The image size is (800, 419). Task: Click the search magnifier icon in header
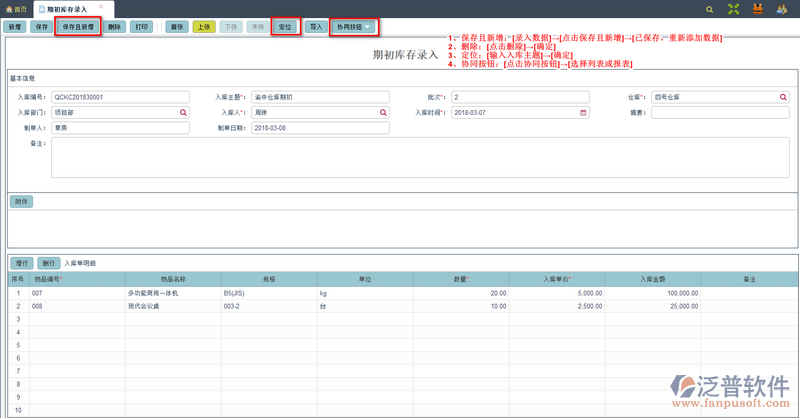710,8
